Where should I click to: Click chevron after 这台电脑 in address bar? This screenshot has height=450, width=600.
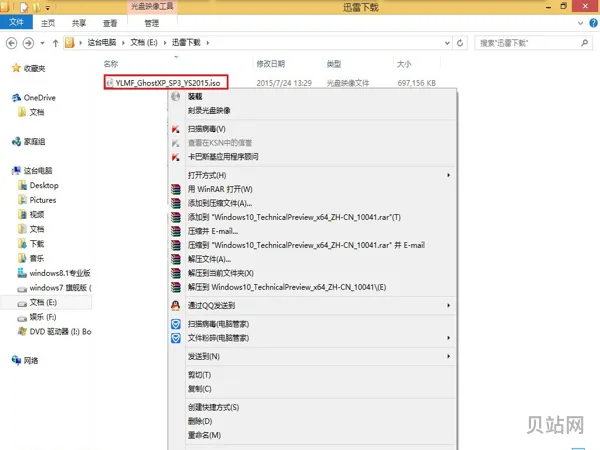tap(123, 43)
